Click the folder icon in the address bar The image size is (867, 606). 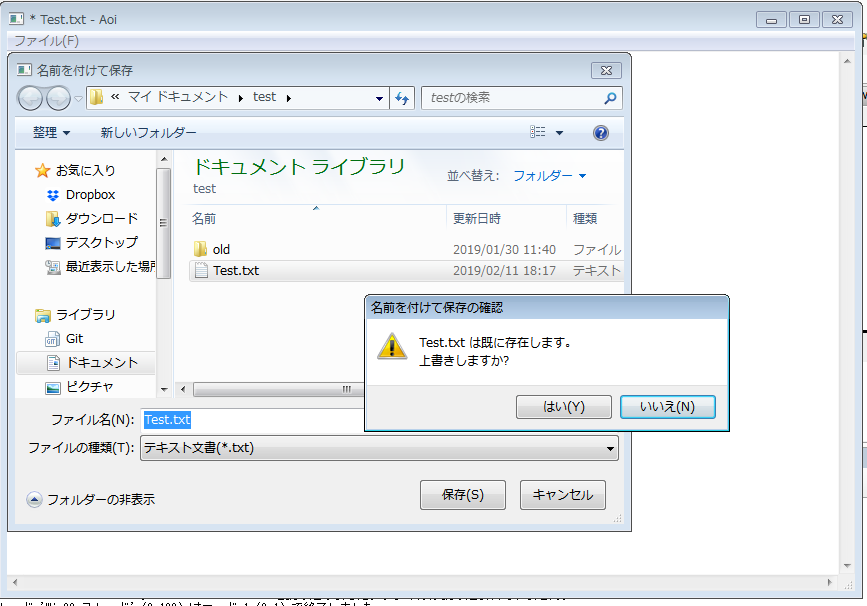pyautogui.click(x=96, y=97)
